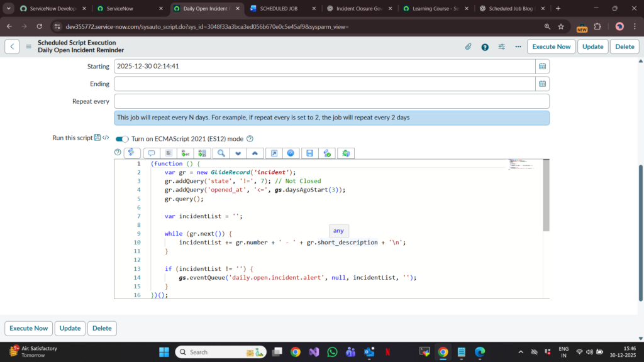Click into the Repeat every input field
The width and height of the screenshot is (644, 362).
click(331, 101)
